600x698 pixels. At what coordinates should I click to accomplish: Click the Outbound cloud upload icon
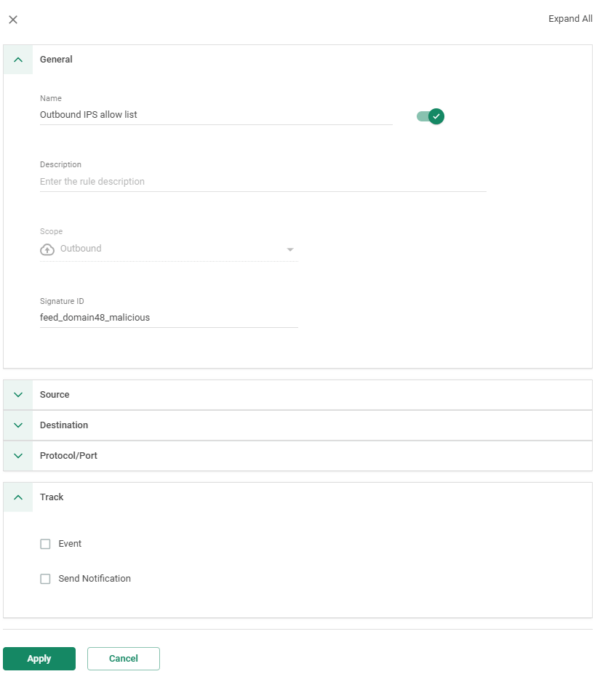(x=47, y=249)
